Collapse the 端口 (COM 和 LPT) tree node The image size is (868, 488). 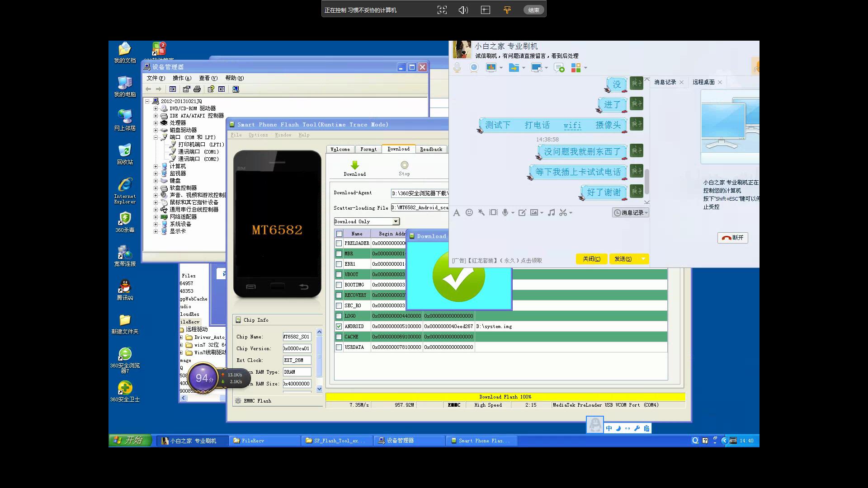pyautogui.click(x=156, y=137)
